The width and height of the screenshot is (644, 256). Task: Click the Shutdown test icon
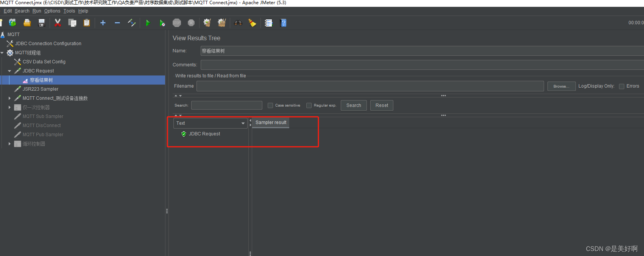[191, 23]
